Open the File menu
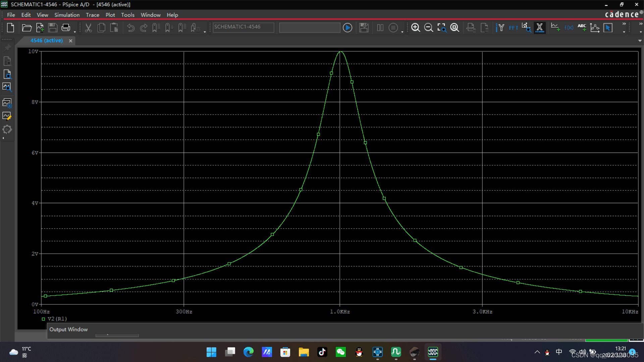Image resolution: width=644 pixels, height=362 pixels. click(11, 15)
